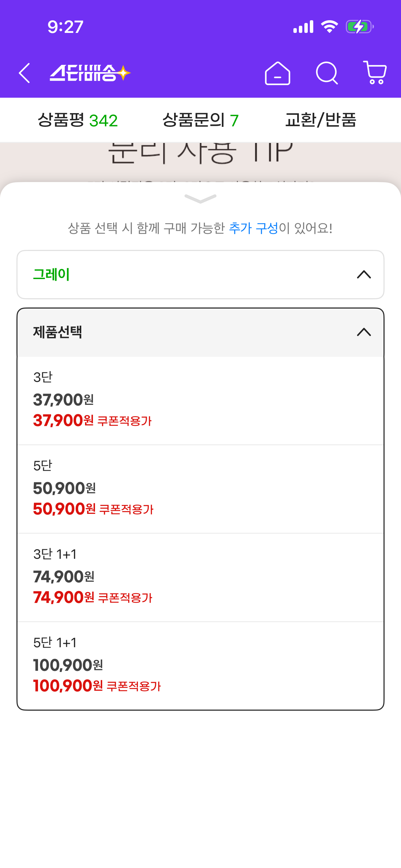
Task: Collapse the bottom sheet handle
Action: point(200,198)
